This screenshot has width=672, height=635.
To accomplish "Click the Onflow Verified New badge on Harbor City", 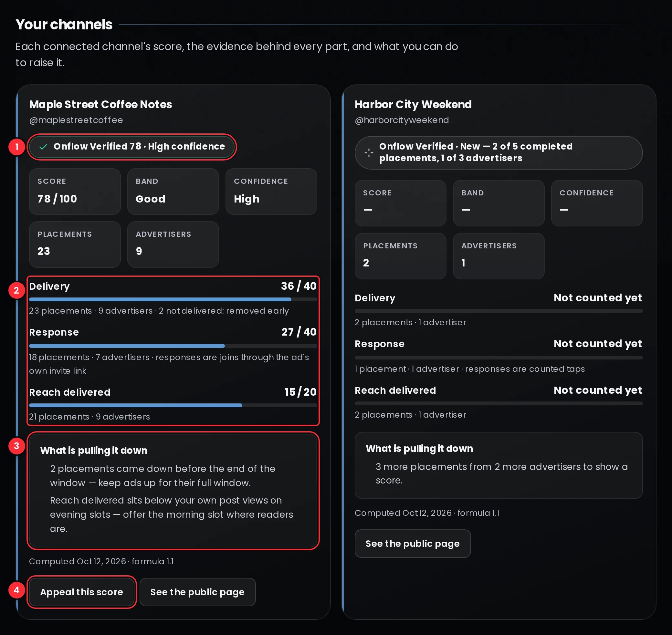I will (x=499, y=153).
